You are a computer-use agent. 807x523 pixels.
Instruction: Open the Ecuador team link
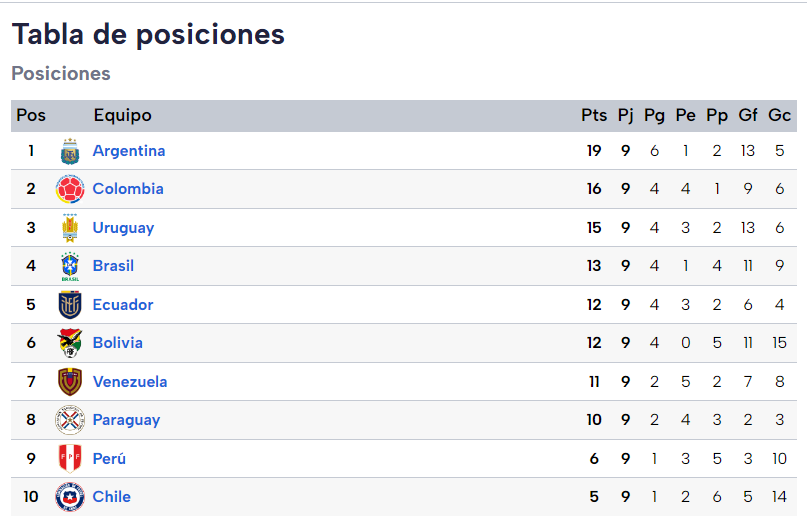(x=123, y=305)
